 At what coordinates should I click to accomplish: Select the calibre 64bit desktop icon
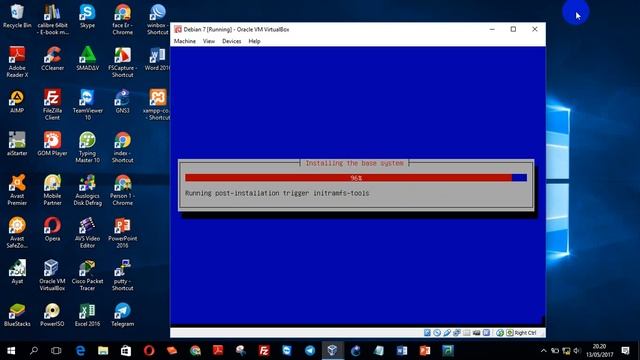pos(52,19)
